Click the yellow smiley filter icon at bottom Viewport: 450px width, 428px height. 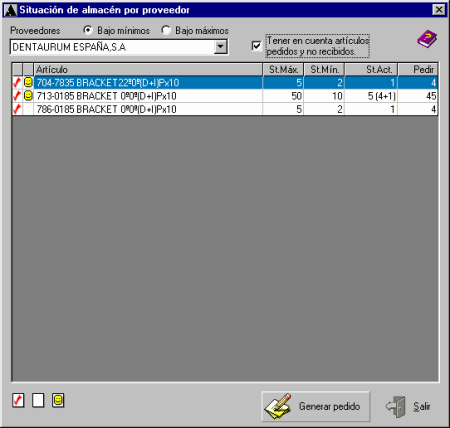tap(58, 400)
